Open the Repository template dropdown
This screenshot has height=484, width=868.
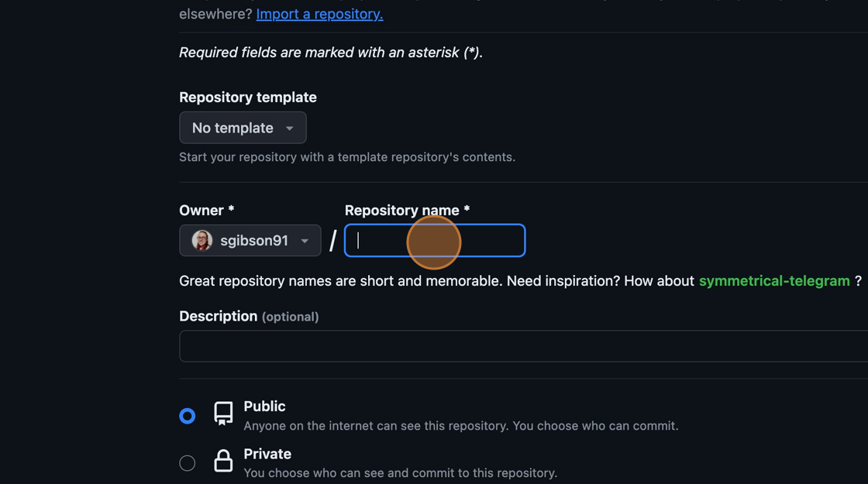coord(243,127)
